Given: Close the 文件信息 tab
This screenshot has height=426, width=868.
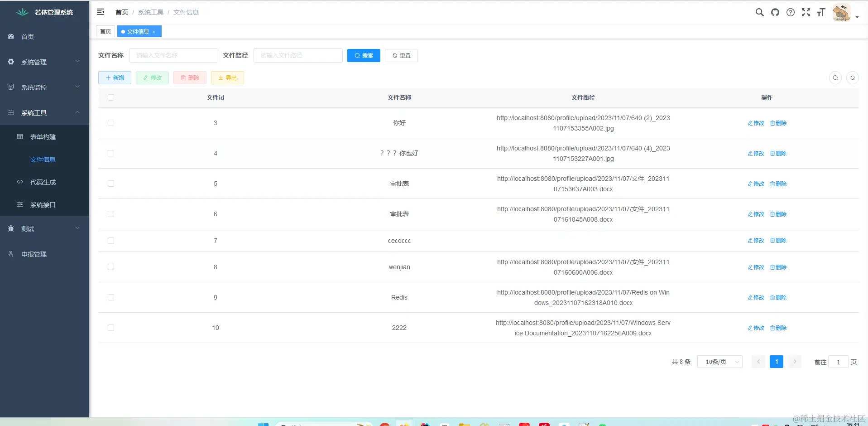Looking at the screenshot, I should 154,32.
